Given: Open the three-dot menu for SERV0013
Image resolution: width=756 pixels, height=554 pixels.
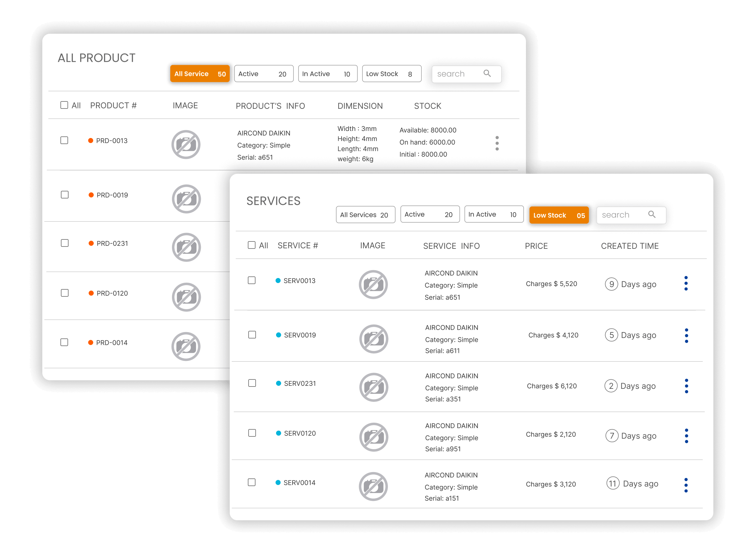Looking at the screenshot, I should [x=686, y=283].
